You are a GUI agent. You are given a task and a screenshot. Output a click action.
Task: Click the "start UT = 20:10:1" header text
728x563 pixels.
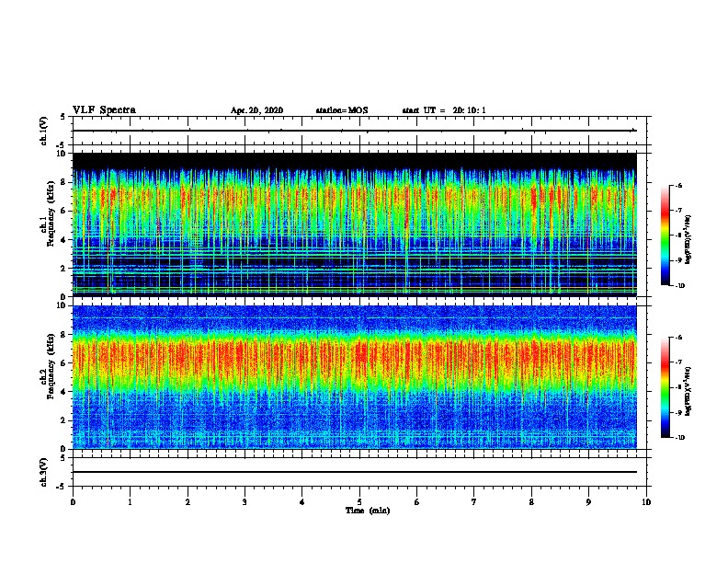(444, 110)
